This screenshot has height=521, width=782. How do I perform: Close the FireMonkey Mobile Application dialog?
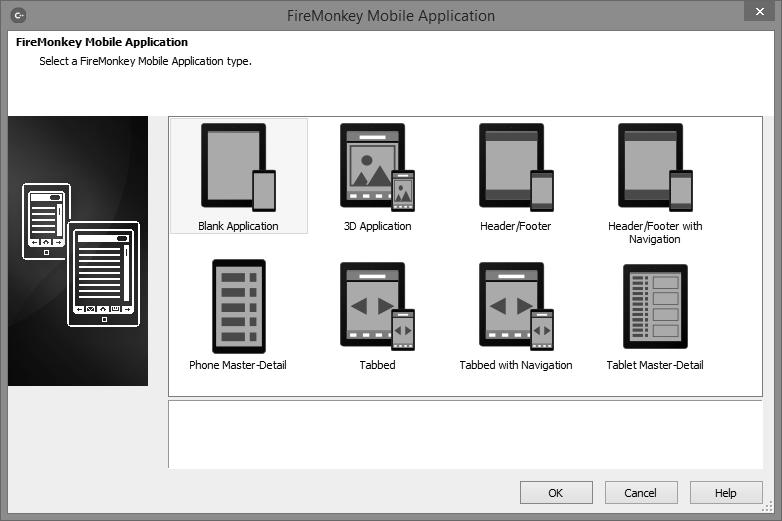tap(760, 11)
